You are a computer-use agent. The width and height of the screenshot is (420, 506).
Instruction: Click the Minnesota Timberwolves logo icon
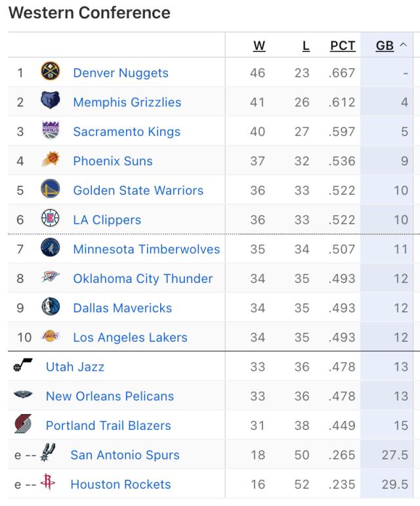(51, 249)
